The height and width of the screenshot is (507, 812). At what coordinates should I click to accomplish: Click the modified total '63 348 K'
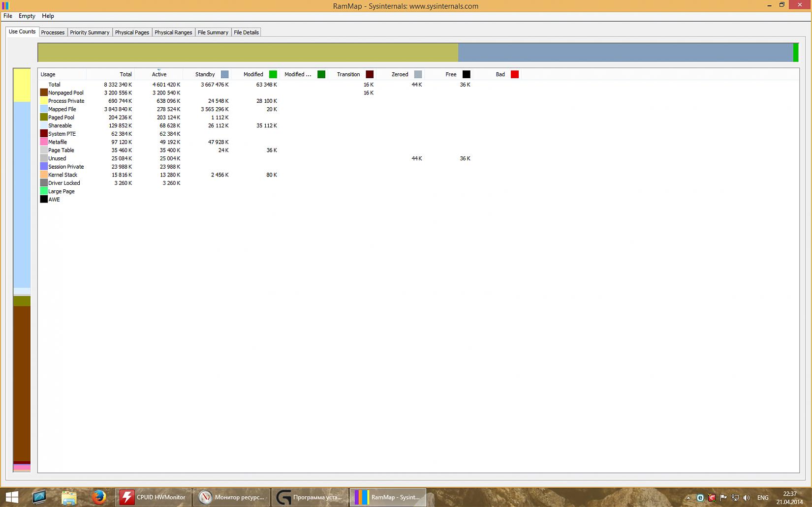pyautogui.click(x=267, y=85)
